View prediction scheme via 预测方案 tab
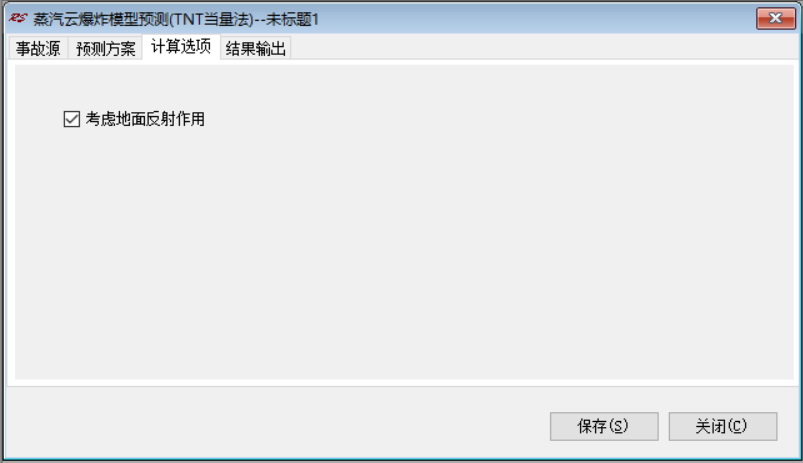 [105, 49]
